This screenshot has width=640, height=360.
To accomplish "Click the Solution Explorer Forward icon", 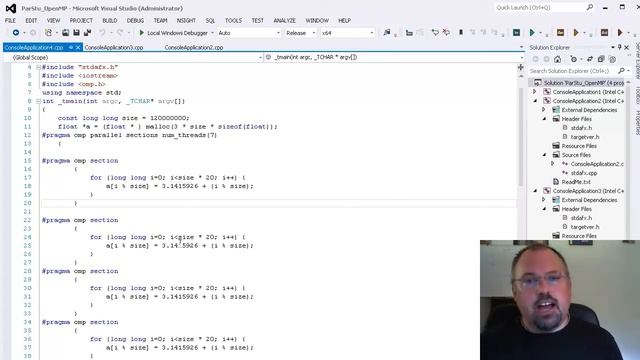I will (x=547, y=59).
